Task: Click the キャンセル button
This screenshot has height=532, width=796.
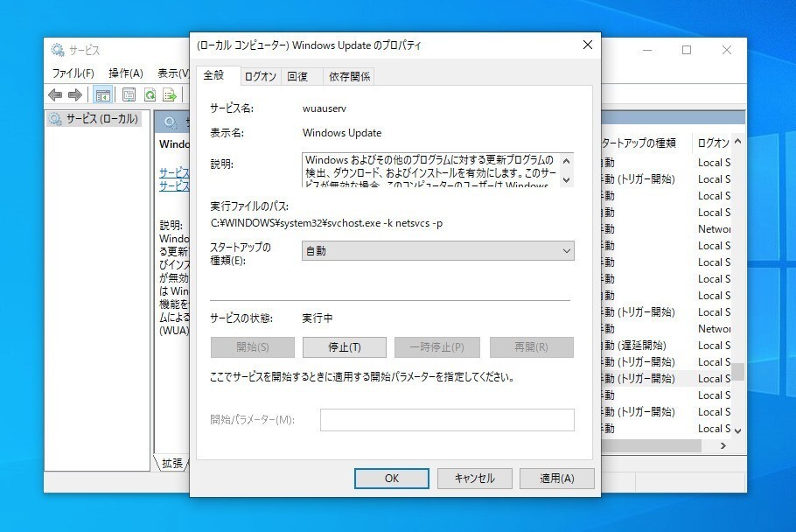Action: pyautogui.click(x=475, y=479)
